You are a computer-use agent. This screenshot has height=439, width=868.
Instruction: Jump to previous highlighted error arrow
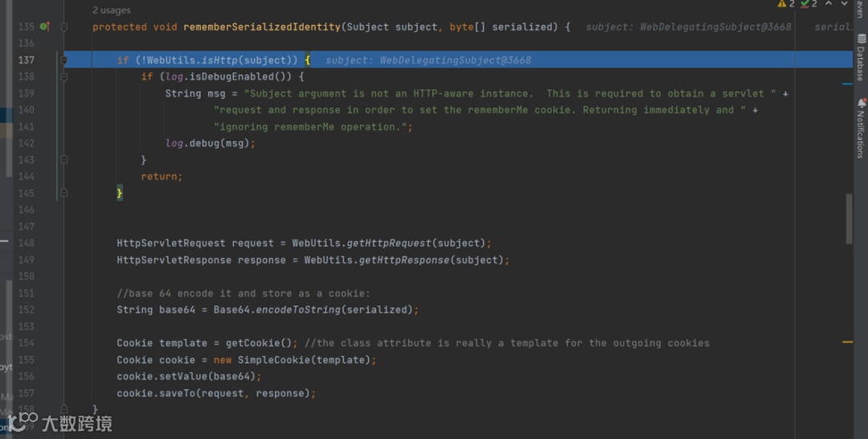tap(828, 4)
